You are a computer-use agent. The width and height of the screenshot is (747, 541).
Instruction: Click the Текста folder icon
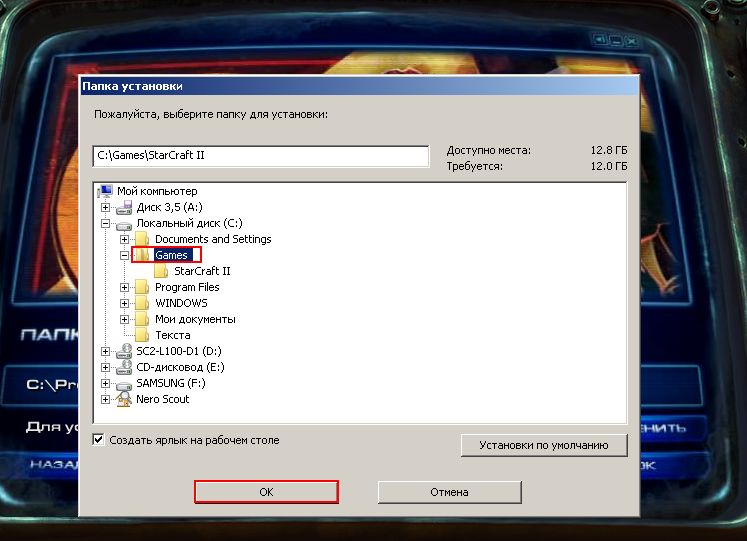(142, 335)
